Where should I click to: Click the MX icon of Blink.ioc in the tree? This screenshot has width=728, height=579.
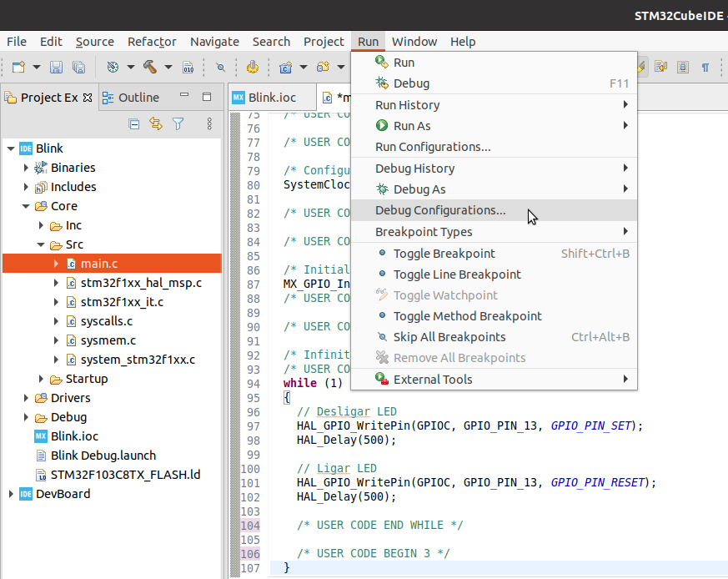pos(41,436)
